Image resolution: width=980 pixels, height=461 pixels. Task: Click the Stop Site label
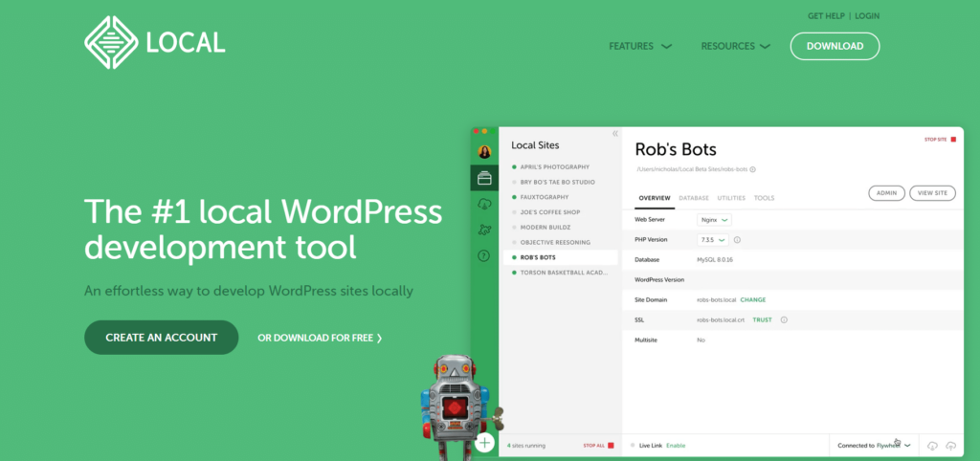[936, 140]
